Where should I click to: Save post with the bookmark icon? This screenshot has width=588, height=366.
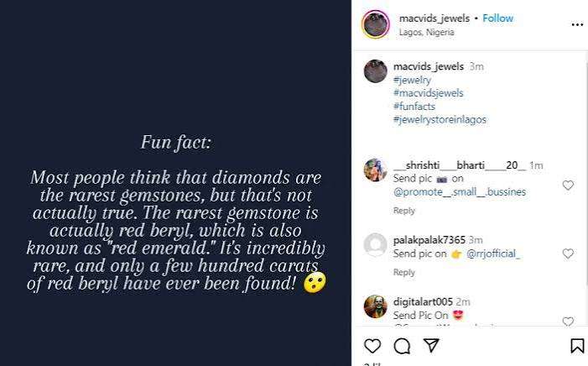(577, 346)
